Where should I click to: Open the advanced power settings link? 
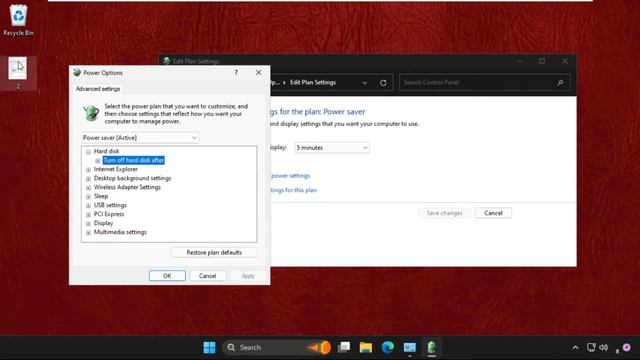point(290,176)
